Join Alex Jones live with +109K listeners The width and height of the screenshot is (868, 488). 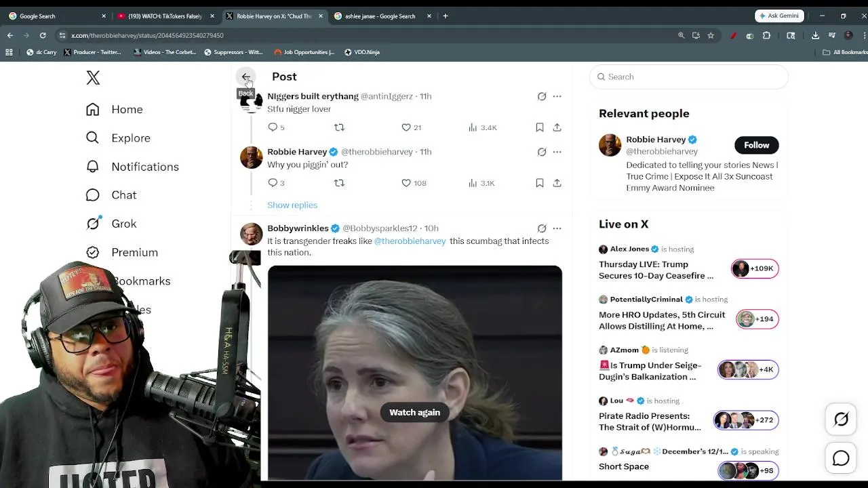755,268
